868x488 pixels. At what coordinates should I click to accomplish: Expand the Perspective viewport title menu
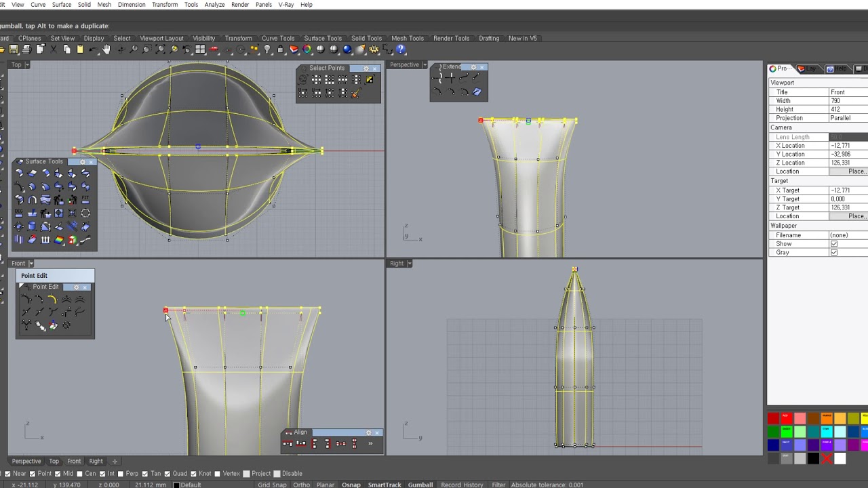[425, 65]
